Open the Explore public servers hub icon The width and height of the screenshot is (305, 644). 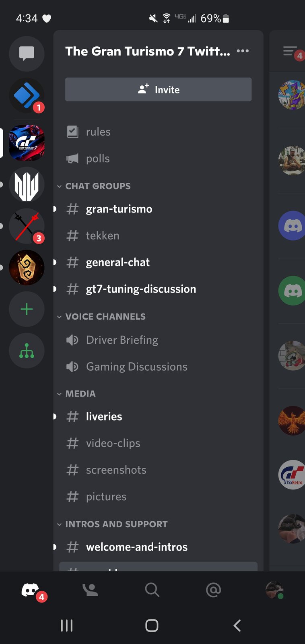tap(27, 351)
